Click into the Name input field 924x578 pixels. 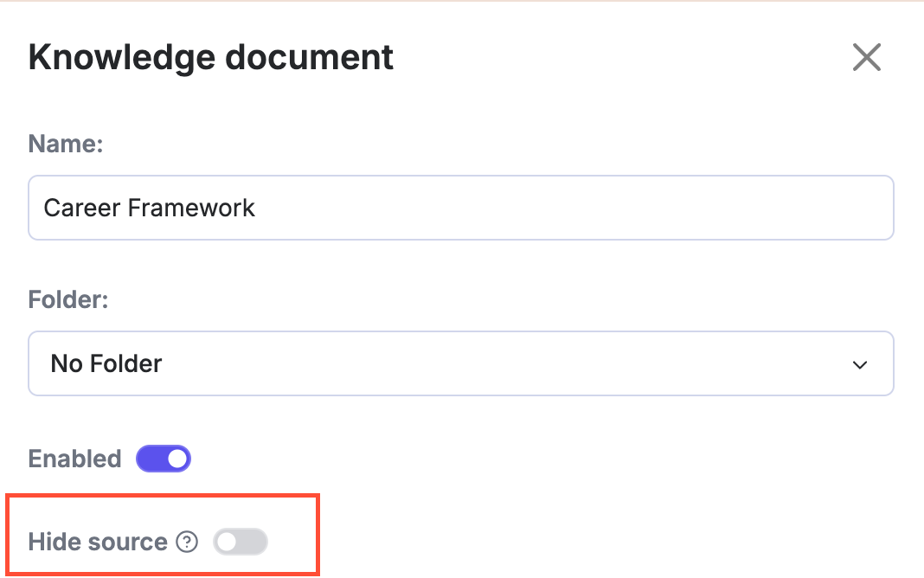(461, 208)
